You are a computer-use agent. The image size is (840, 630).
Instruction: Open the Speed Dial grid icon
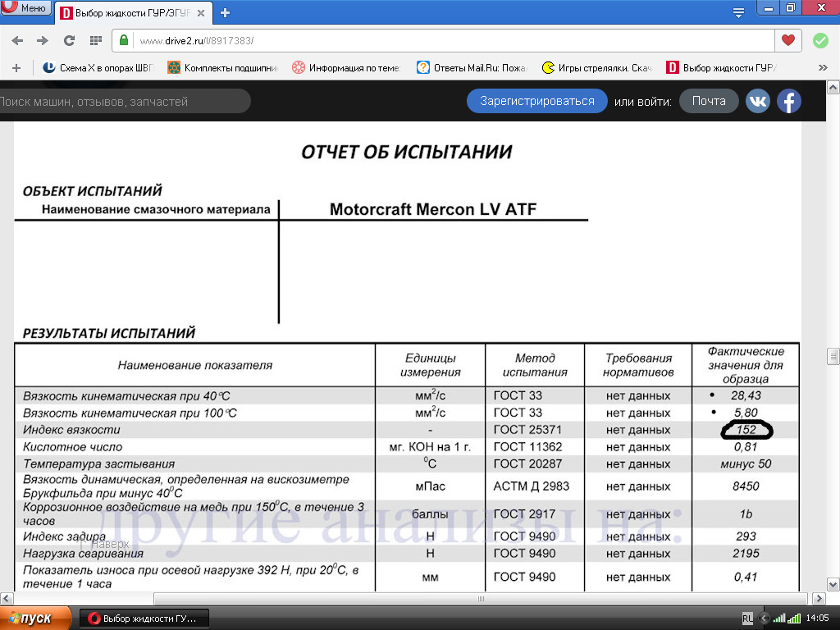tap(95, 40)
